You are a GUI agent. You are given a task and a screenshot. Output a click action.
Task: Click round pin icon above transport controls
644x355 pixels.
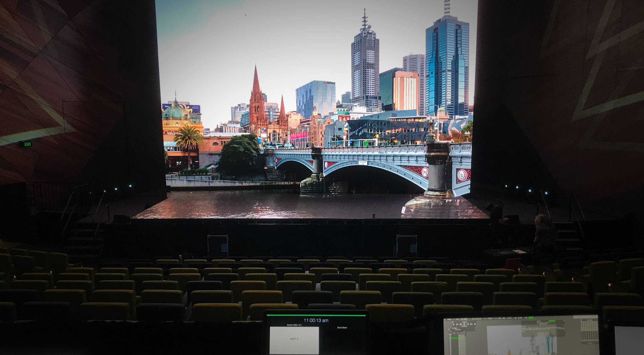tap(453, 322)
